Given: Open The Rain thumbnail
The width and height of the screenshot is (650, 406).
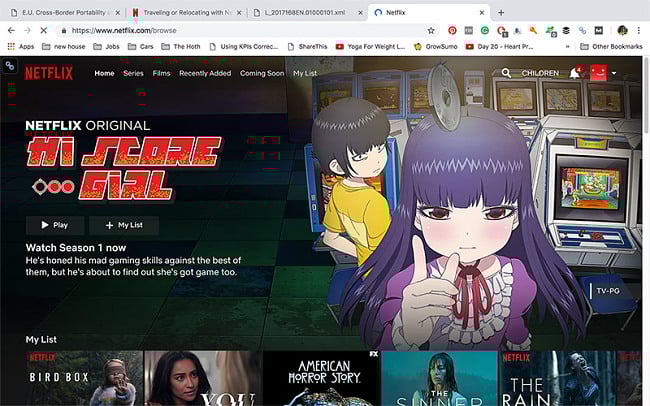Looking at the screenshot, I should click(x=558, y=378).
